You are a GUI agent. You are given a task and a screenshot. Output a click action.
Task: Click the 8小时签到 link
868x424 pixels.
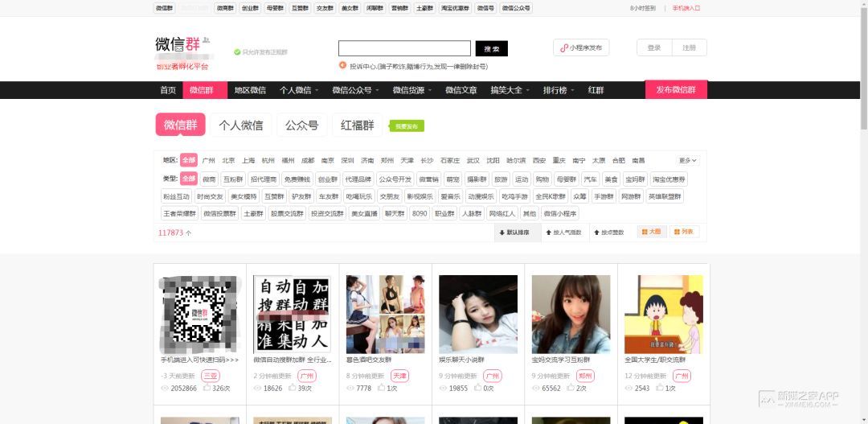[x=643, y=8]
